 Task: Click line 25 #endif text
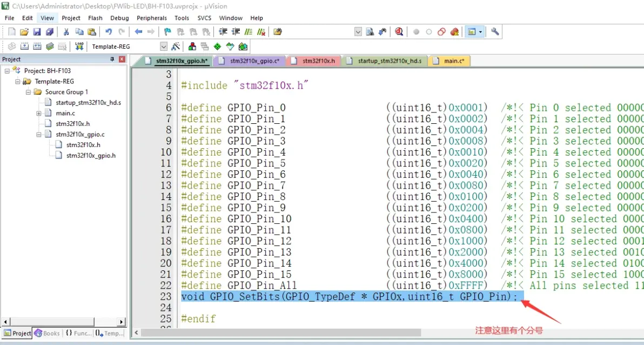[198, 319]
